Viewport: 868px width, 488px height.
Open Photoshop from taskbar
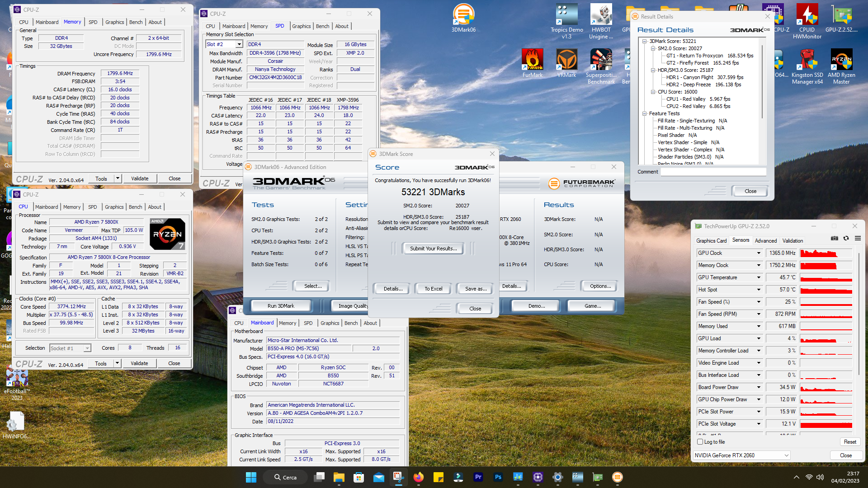point(498,477)
